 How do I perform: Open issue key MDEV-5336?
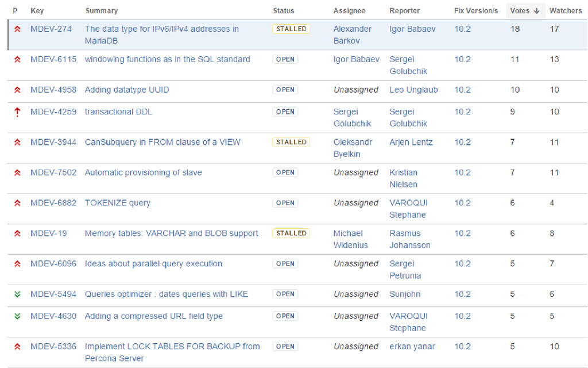click(53, 347)
